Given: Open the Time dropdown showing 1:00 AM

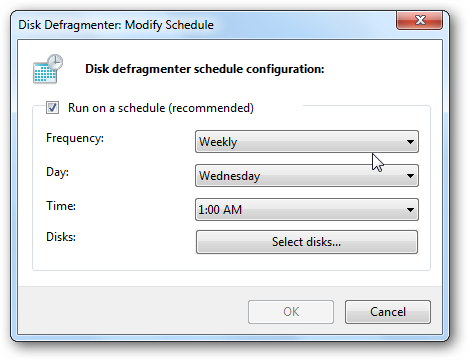Looking at the screenshot, I should pyautogui.click(x=307, y=210).
